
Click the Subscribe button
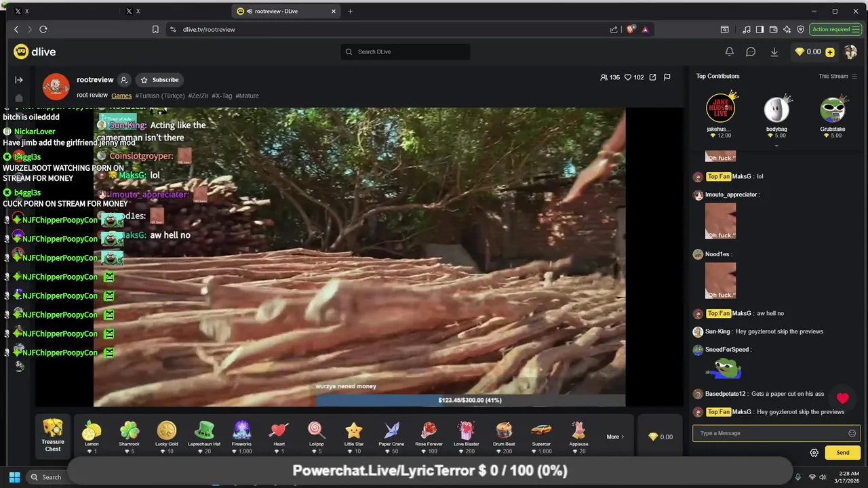click(159, 80)
